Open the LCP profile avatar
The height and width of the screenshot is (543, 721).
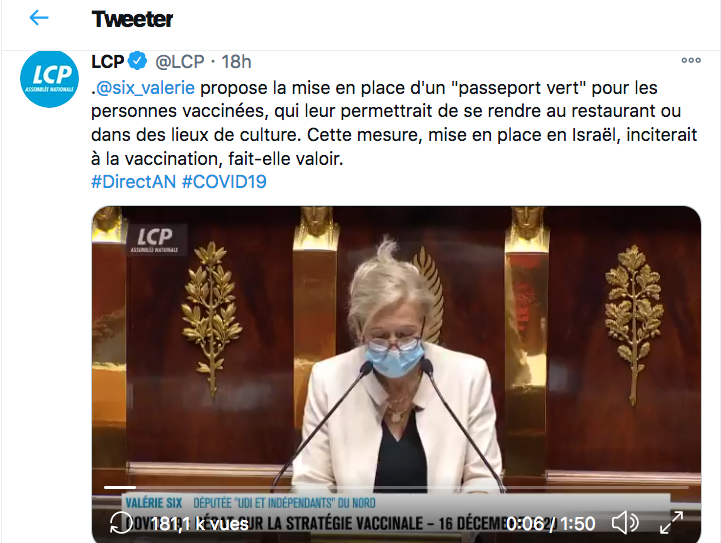(49, 79)
